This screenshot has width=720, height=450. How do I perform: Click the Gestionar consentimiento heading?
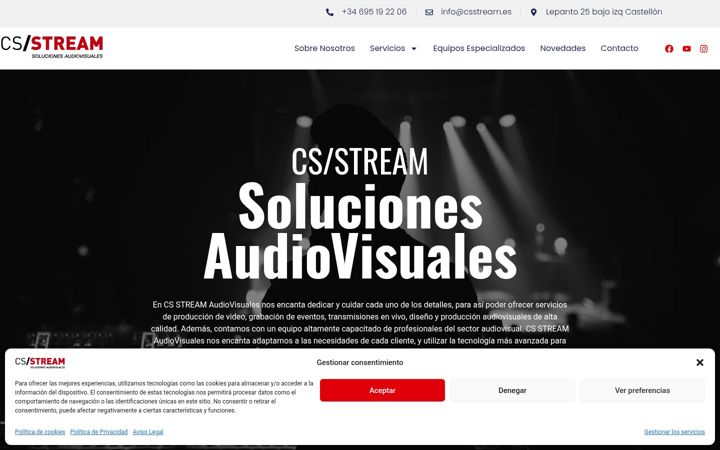coord(360,362)
